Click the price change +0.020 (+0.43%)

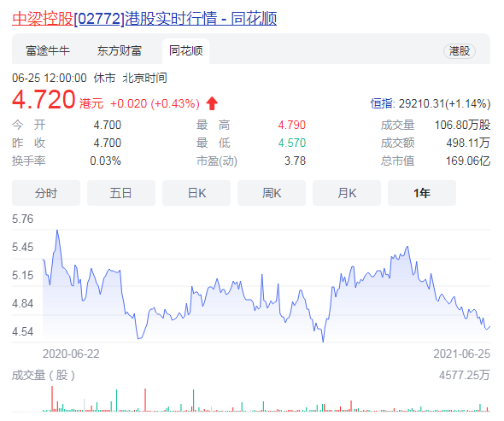tap(155, 104)
